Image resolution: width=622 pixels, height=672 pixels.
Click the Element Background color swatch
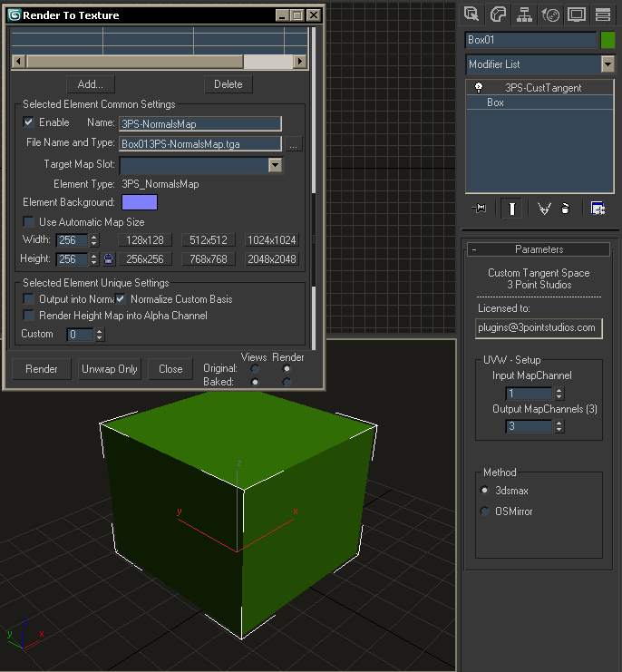coord(139,202)
